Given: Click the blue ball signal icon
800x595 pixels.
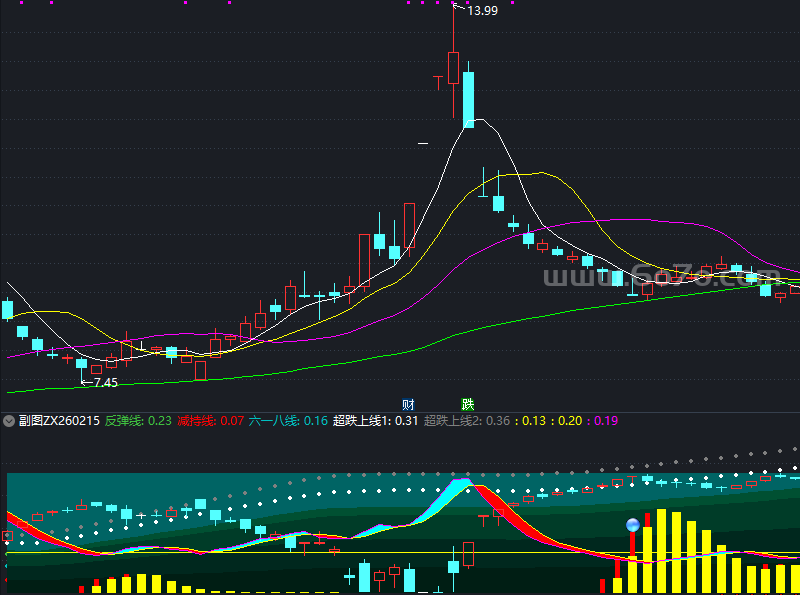Looking at the screenshot, I should (x=632, y=525).
